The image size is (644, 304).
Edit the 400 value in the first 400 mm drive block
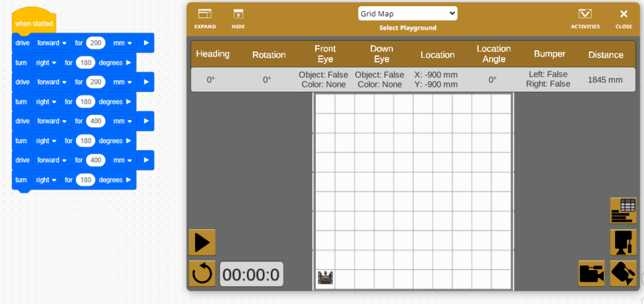(96, 121)
